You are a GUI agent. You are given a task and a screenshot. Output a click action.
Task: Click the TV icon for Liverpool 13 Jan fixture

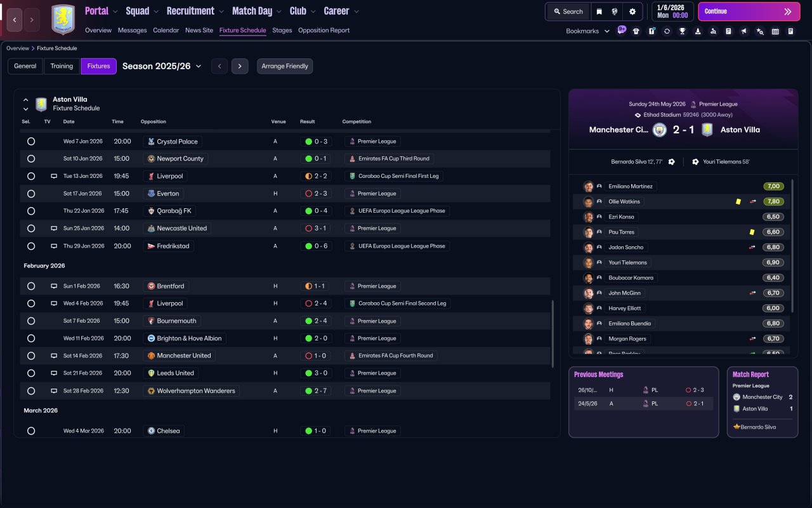[54, 176]
